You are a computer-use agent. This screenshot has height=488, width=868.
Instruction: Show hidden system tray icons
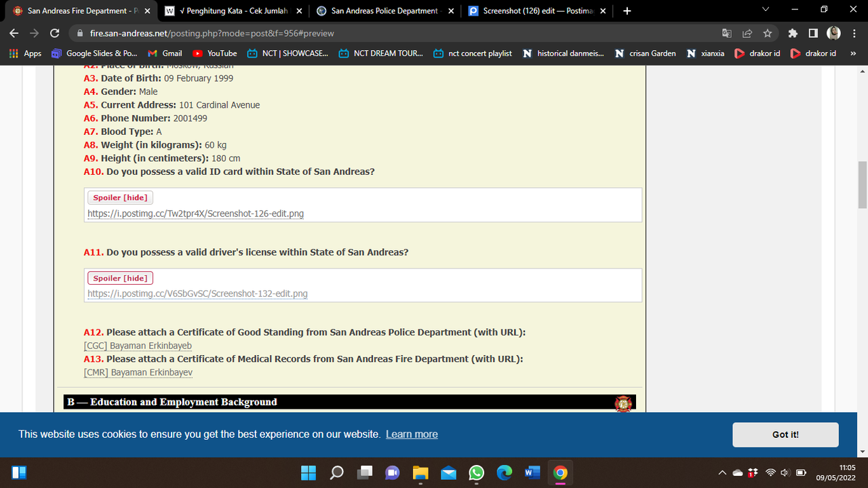722,472
